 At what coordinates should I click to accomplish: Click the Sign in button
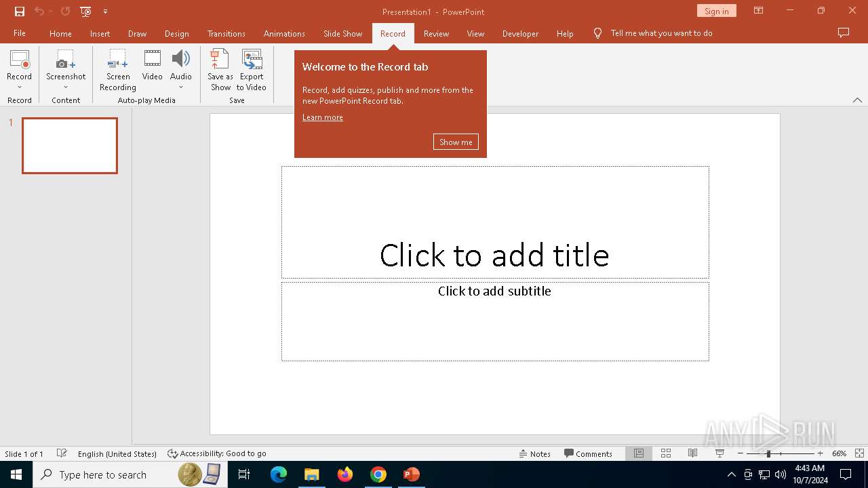[716, 11]
